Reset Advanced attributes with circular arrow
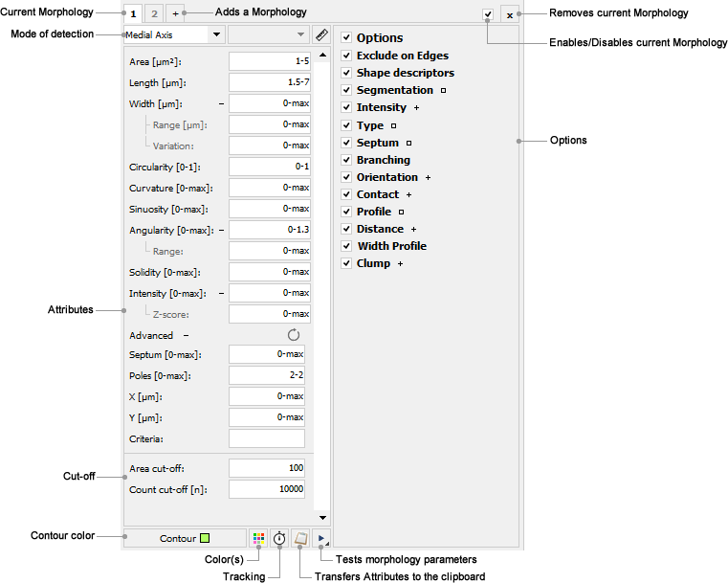Image resolution: width=728 pixels, height=583 pixels. [x=294, y=336]
